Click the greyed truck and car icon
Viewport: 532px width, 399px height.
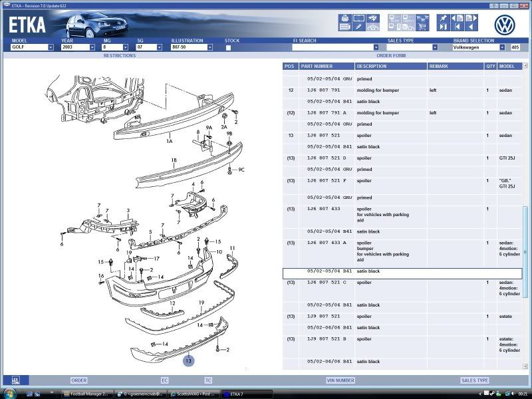tap(408, 27)
